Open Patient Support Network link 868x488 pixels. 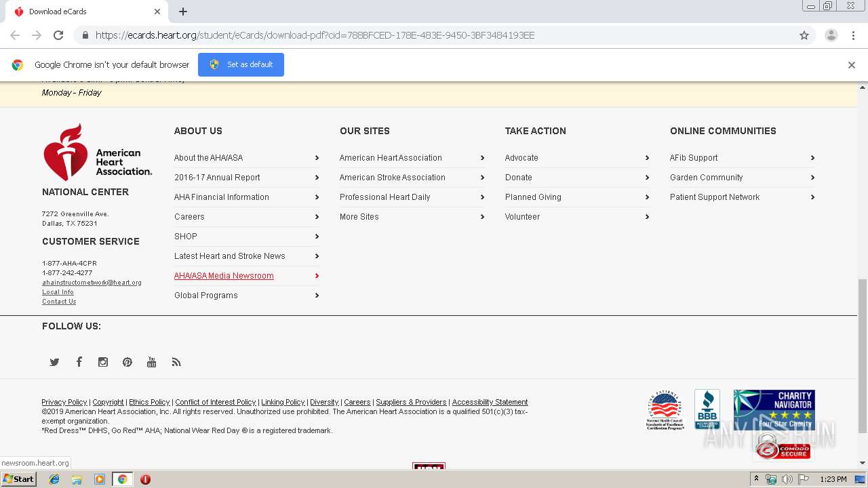[x=715, y=197]
